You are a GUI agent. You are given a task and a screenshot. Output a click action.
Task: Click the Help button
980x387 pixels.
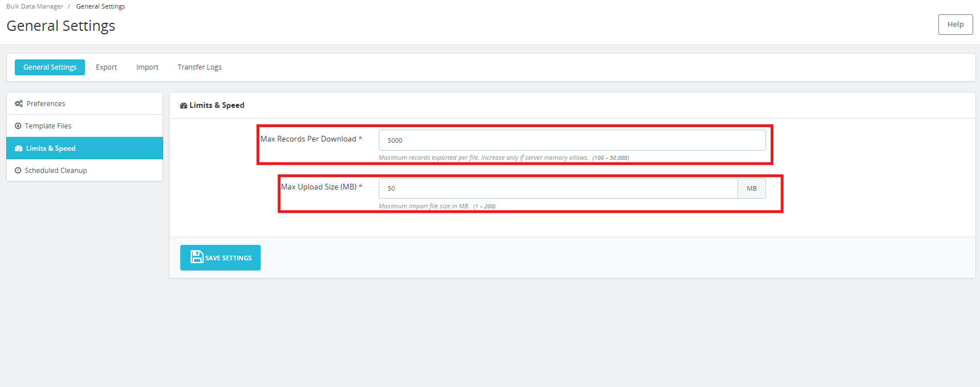[x=955, y=25]
